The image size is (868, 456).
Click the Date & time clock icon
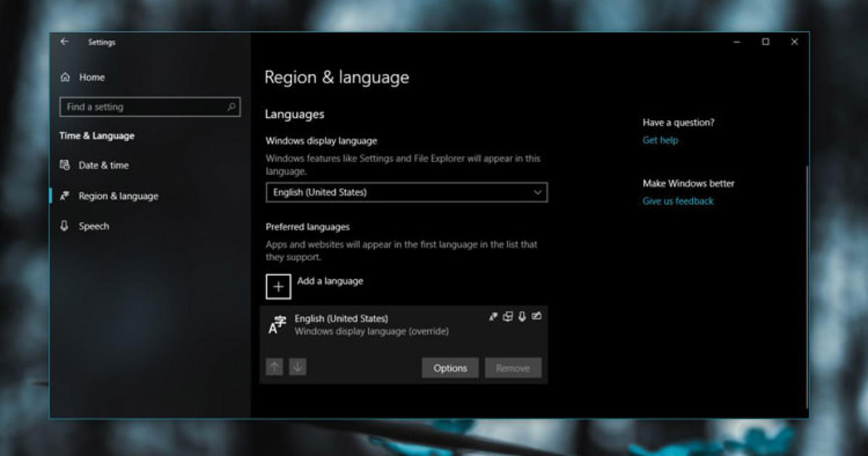(x=65, y=165)
